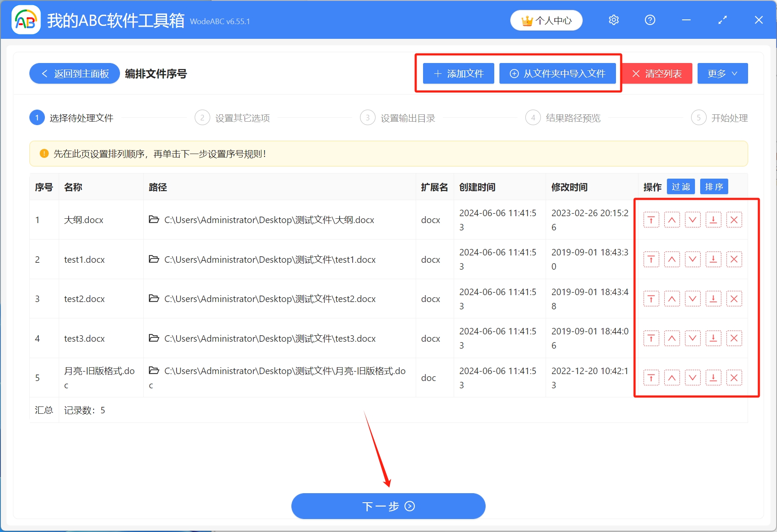Move 大纲.docx to the top of the list
Screen dimensions: 777x532
coord(651,220)
